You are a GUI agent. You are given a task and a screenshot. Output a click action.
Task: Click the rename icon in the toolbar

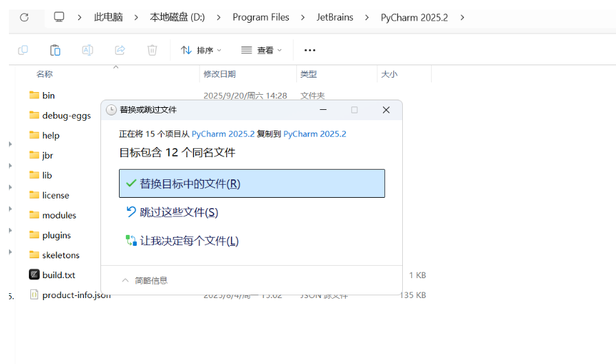point(87,50)
